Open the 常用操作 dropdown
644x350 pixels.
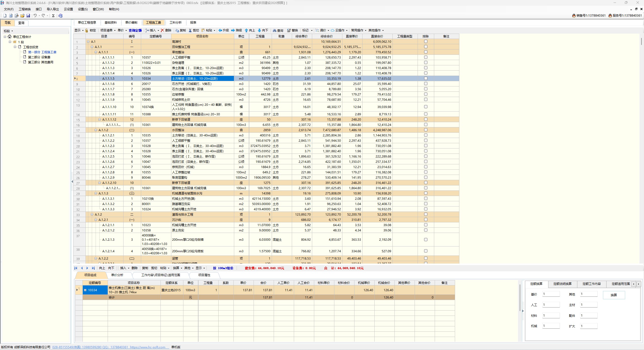(358, 30)
